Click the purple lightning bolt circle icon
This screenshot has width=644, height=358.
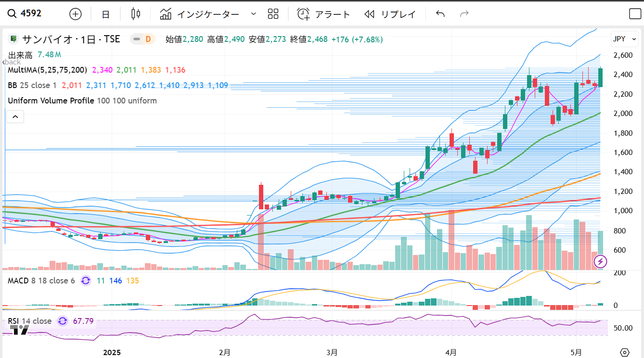pyautogui.click(x=601, y=262)
